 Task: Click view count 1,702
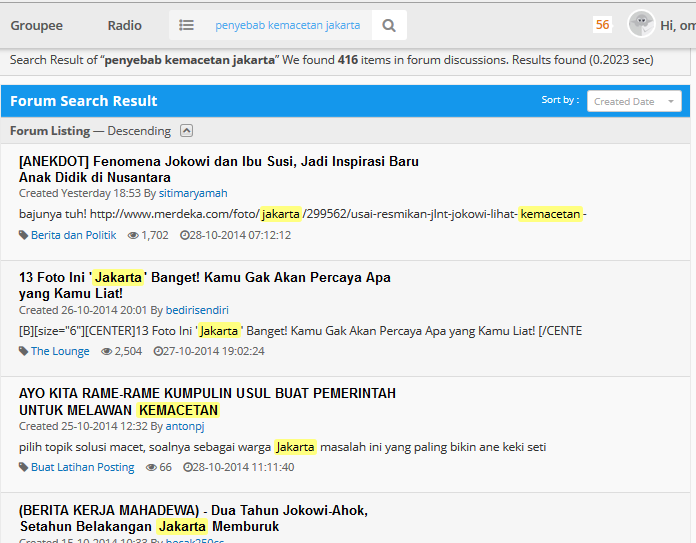[154, 235]
